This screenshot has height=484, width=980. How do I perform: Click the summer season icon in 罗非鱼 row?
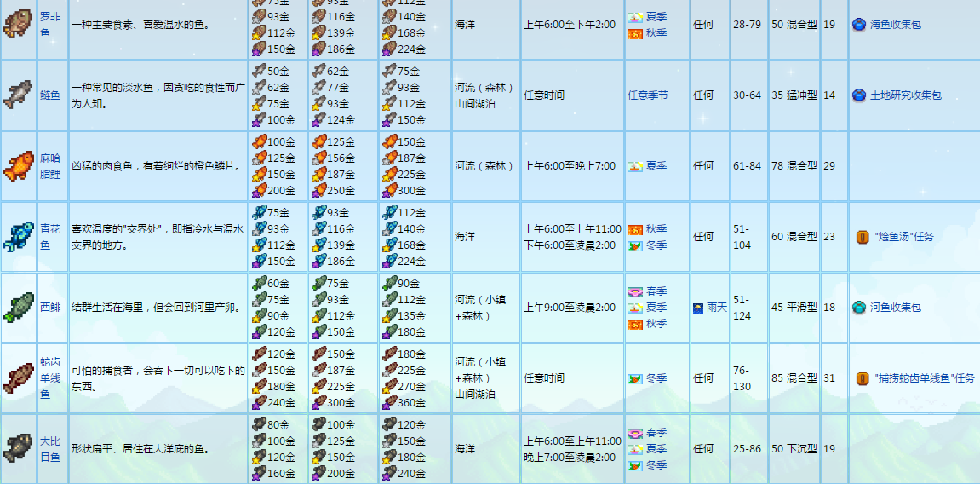pos(635,17)
